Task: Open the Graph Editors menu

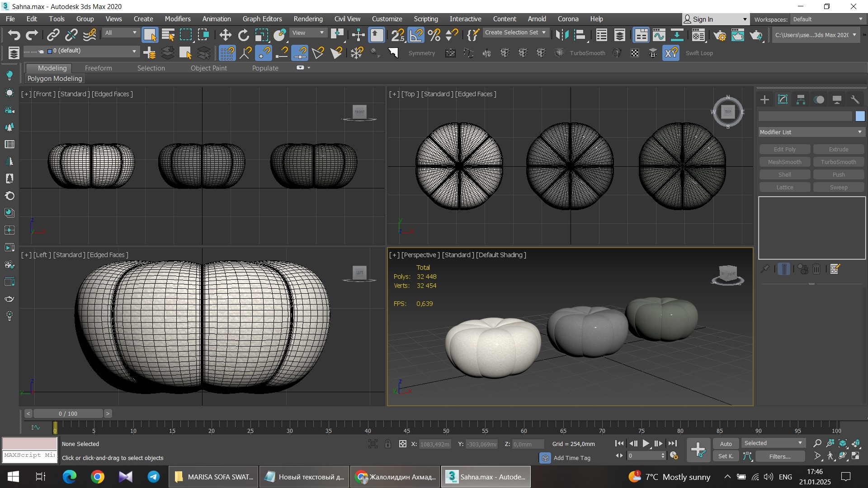Action: tap(262, 19)
